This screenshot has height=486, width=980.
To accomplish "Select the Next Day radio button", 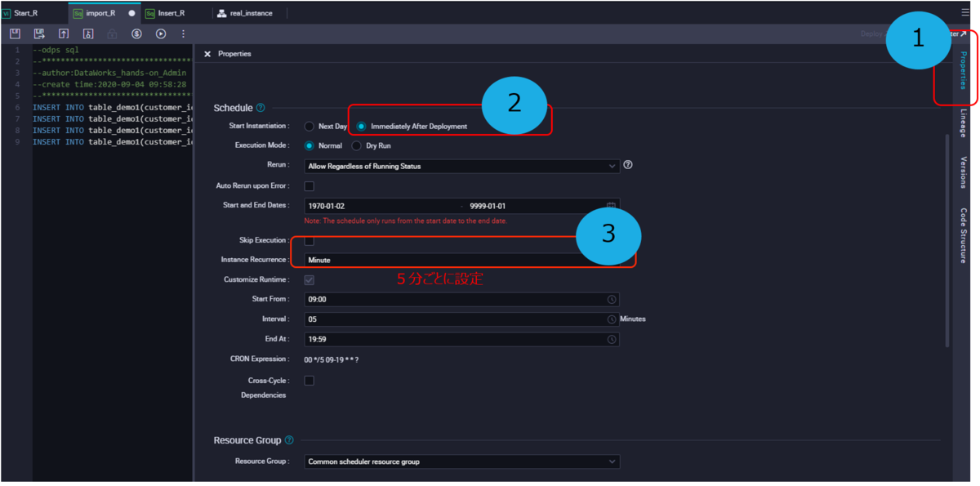I will pos(310,127).
